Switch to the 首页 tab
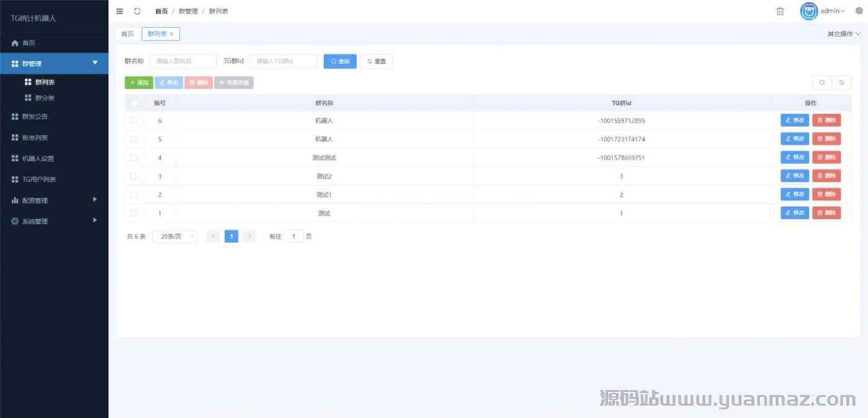 click(x=127, y=34)
